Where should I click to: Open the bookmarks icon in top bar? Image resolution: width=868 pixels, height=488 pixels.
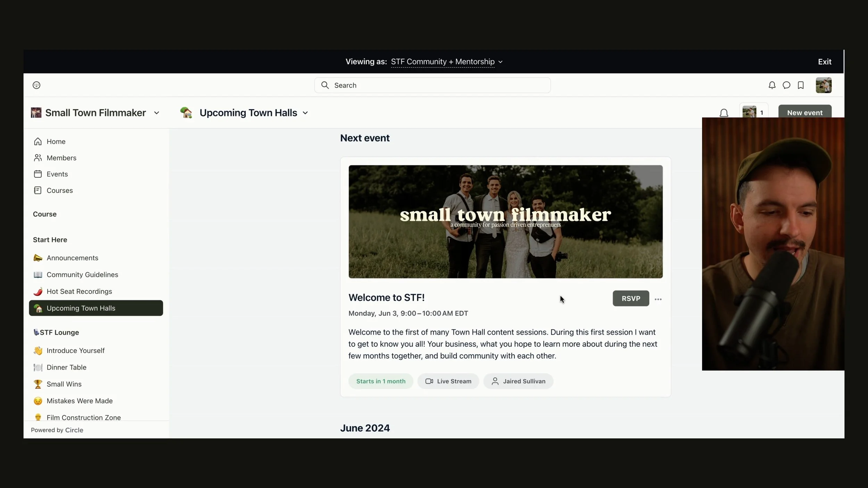click(x=801, y=85)
